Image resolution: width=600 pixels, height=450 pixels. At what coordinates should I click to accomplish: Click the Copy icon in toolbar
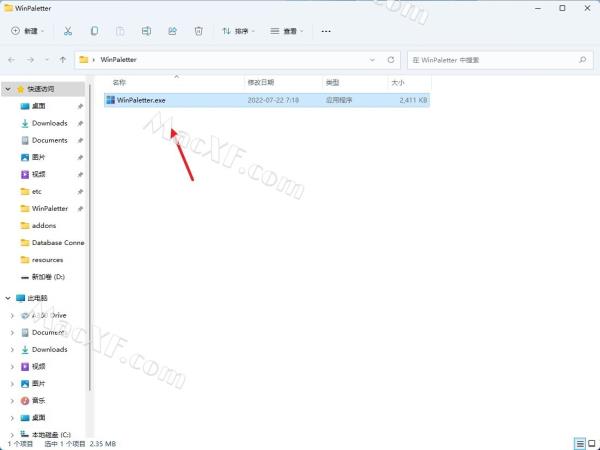pos(94,31)
